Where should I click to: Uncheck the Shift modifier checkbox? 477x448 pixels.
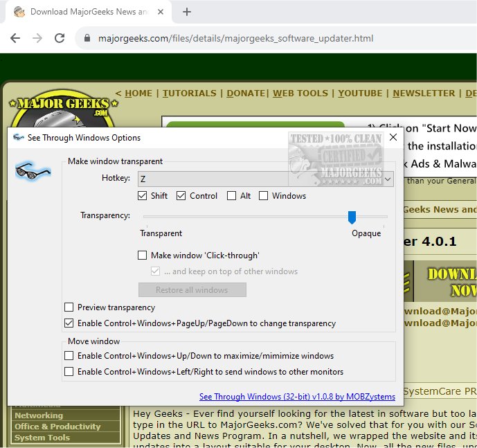(143, 196)
